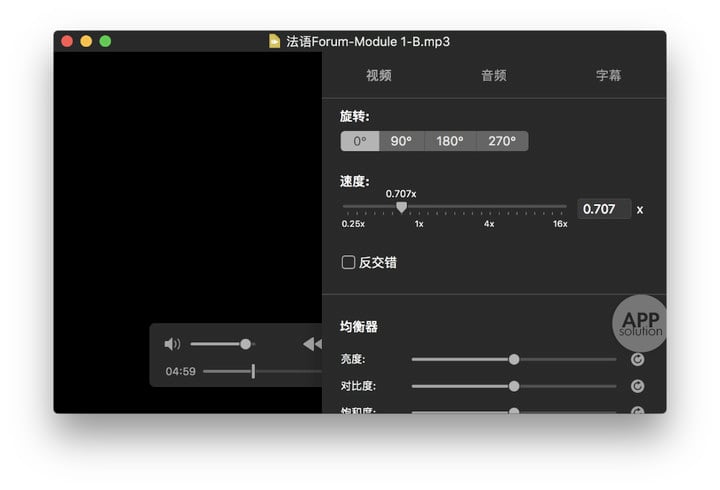
Task: Click the 法语Forum-Module 1-B.mp3 window title
Action: click(368, 42)
